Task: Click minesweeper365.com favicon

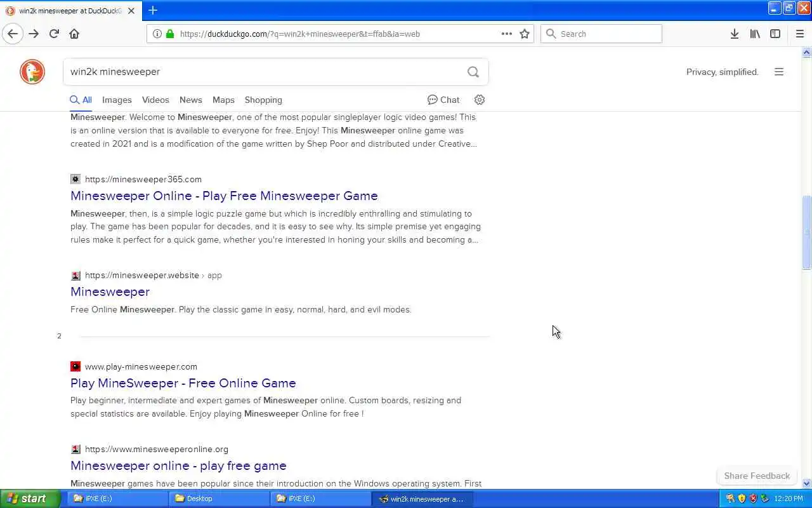Action: tap(75, 179)
